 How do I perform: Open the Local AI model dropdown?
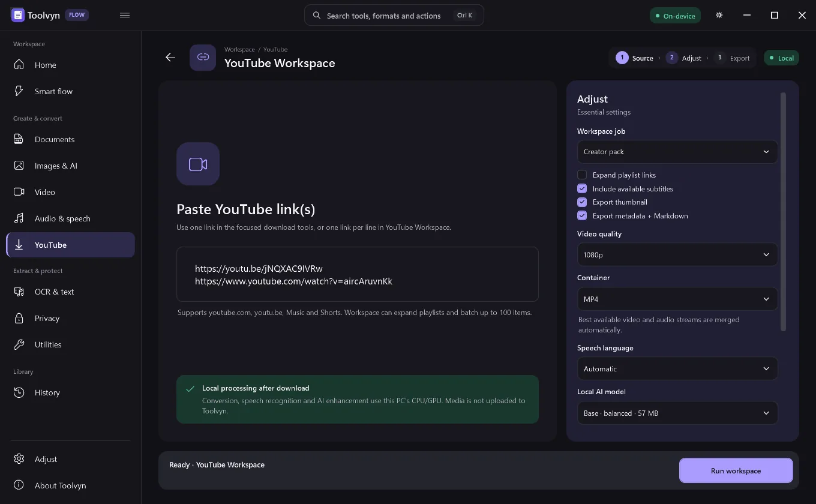coord(677,413)
